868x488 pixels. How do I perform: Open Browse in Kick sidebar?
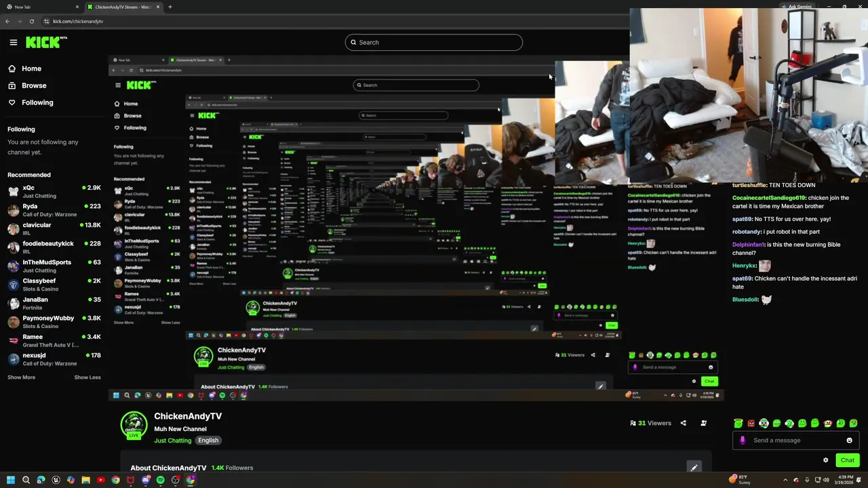click(27, 85)
